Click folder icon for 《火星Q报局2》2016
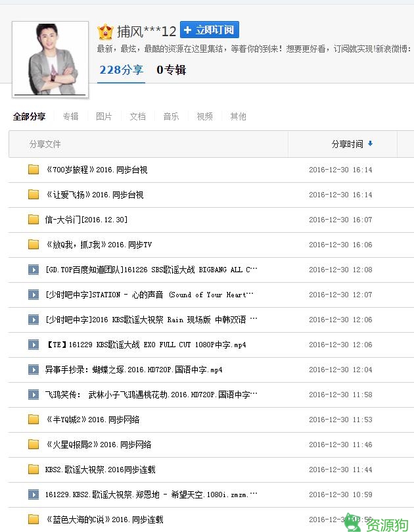The width and height of the screenshot is (414, 532). 34,445
